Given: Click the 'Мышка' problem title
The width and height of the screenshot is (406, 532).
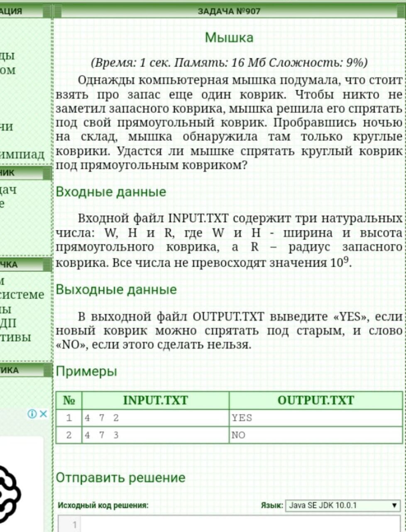Looking at the screenshot, I should pos(229,37).
